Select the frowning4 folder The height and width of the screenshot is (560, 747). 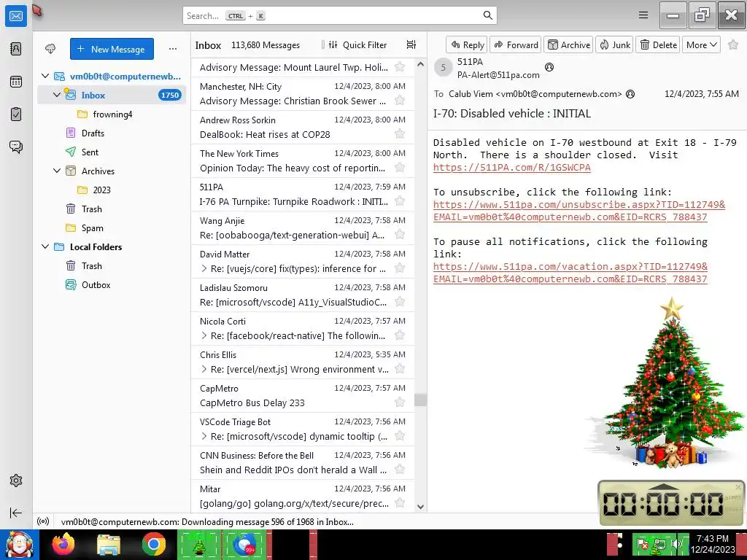point(112,114)
